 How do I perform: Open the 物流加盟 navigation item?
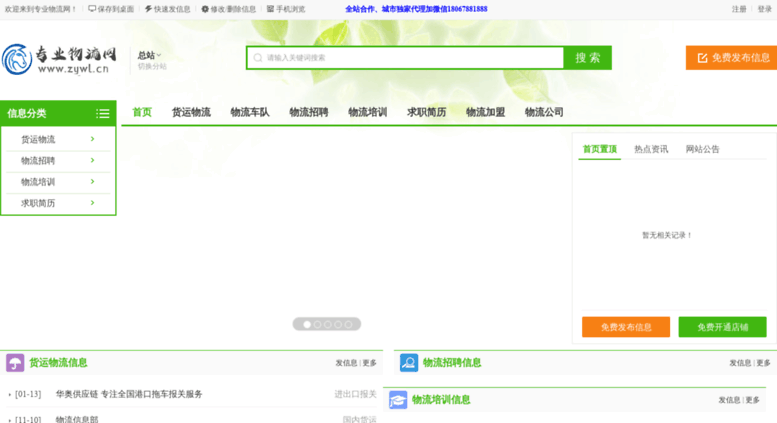click(x=486, y=112)
